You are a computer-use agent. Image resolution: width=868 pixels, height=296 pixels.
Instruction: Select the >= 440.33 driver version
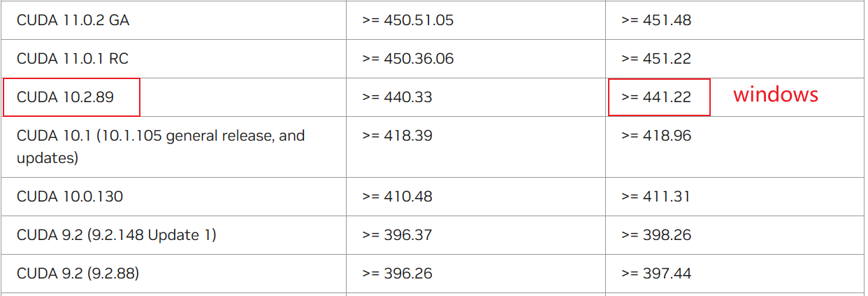pos(397,97)
